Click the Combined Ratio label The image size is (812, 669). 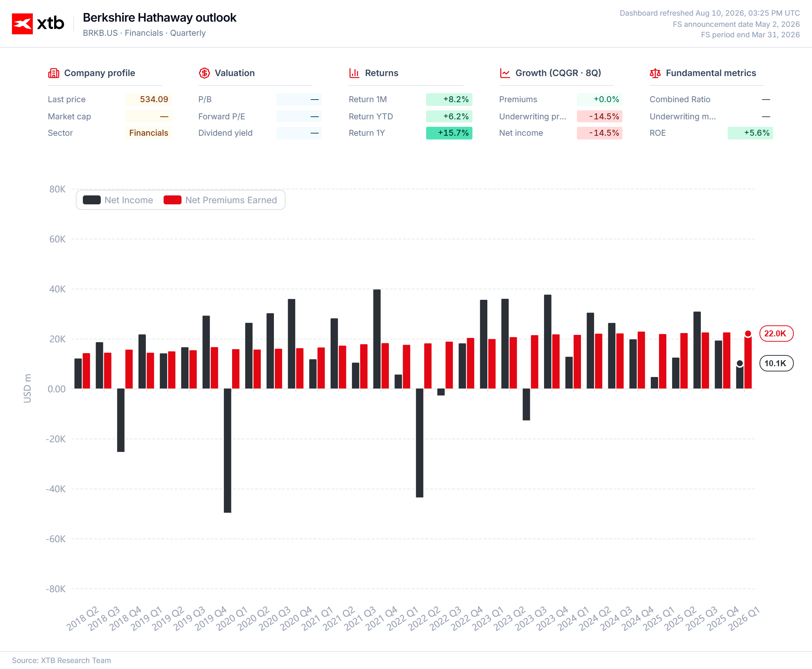[680, 100]
